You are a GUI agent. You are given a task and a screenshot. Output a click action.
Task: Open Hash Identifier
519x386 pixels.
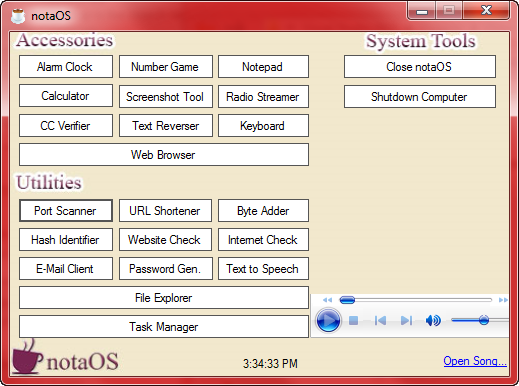(66, 240)
